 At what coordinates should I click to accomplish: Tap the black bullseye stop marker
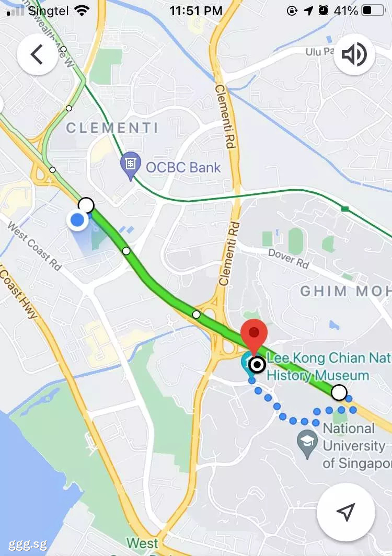click(x=257, y=365)
